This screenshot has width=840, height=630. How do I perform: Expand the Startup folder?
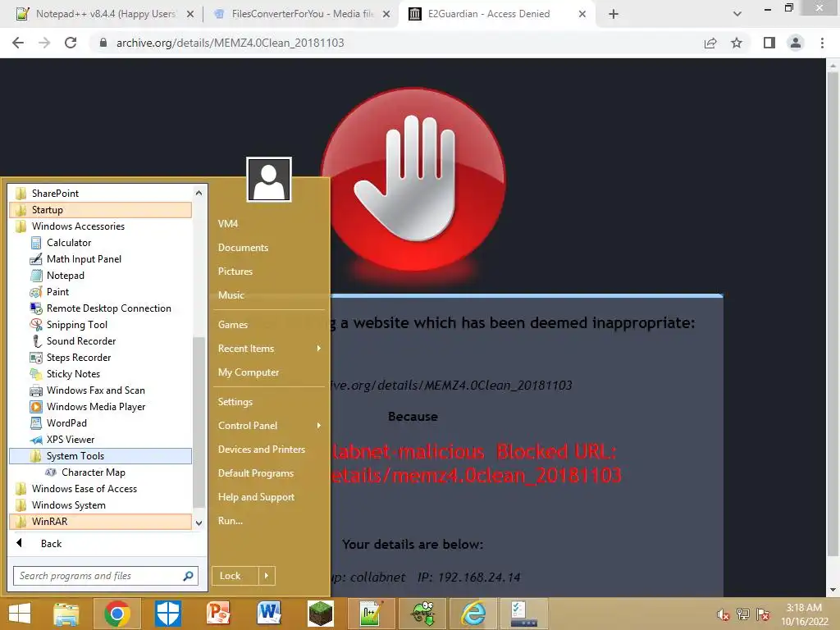[100, 210]
